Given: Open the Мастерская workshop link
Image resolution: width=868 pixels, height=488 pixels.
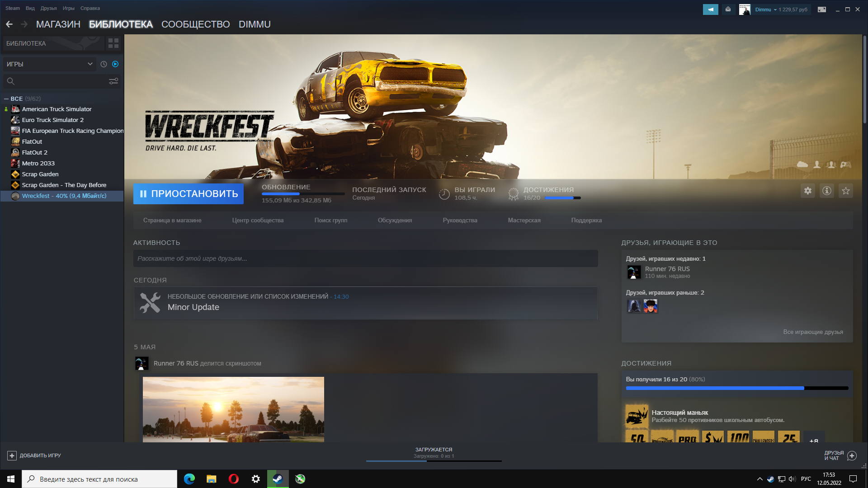Looking at the screenshot, I should (x=524, y=221).
